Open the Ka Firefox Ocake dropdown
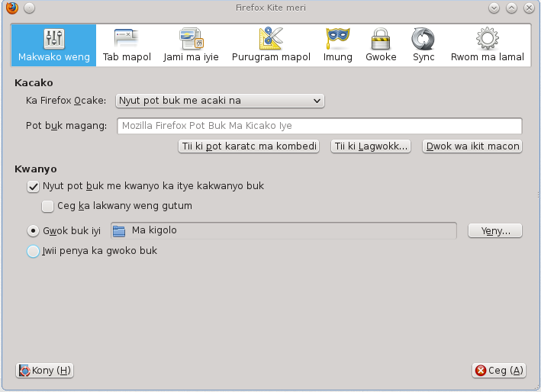541x392 pixels. (220, 101)
